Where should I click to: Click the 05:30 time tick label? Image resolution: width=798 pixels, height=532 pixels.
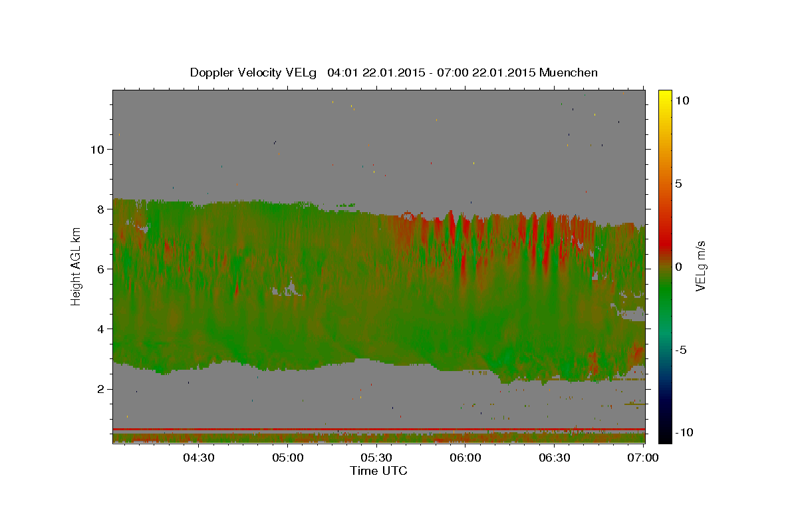pos(376,458)
